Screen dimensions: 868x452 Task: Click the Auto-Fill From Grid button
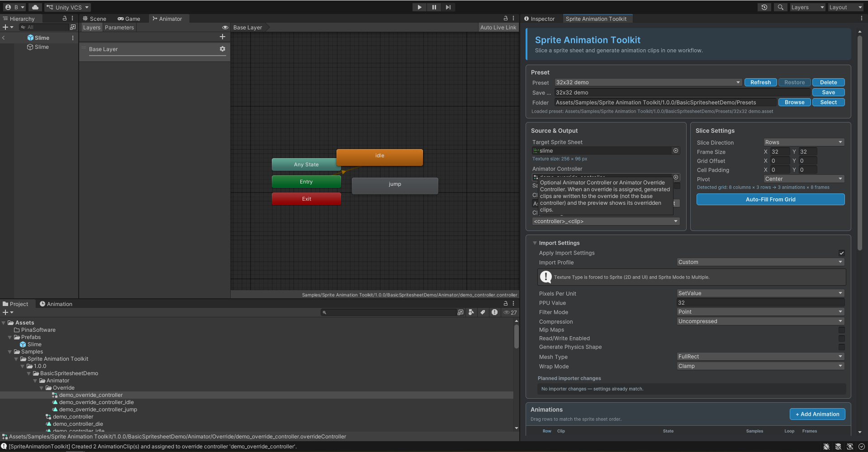(770, 199)
